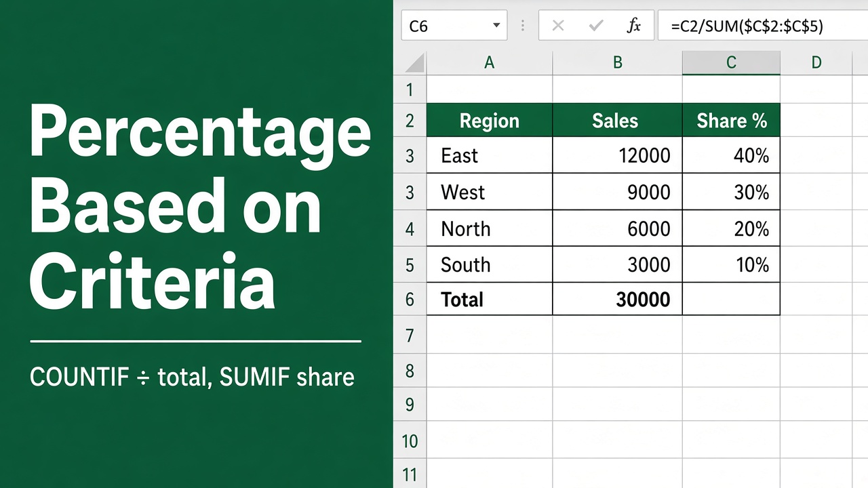The image size is (868, 488).
Task: Select the South cell
Action: click(490, 264)
